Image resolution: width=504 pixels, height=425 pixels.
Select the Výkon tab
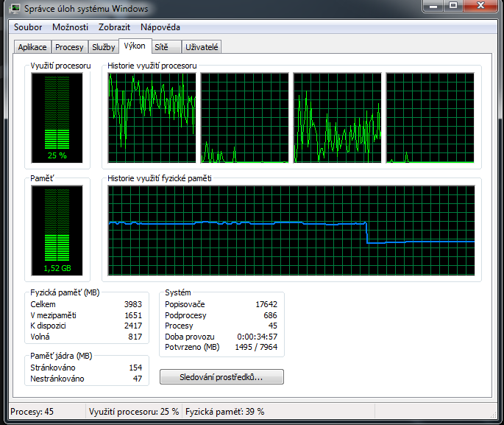135,46
